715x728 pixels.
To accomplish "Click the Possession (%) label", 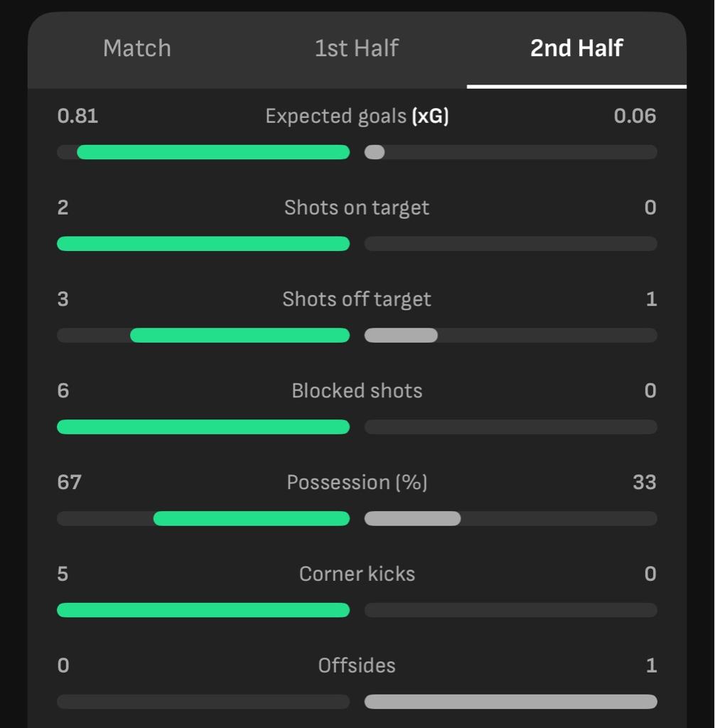I will click(357, 483).
